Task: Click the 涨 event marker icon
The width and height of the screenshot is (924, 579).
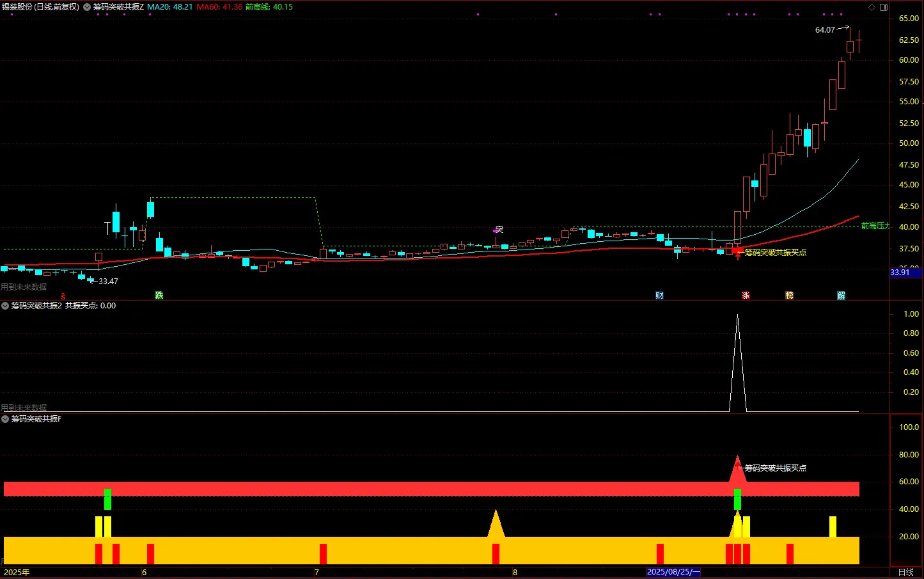Action: pyautogui.click(x=746, y=295)
